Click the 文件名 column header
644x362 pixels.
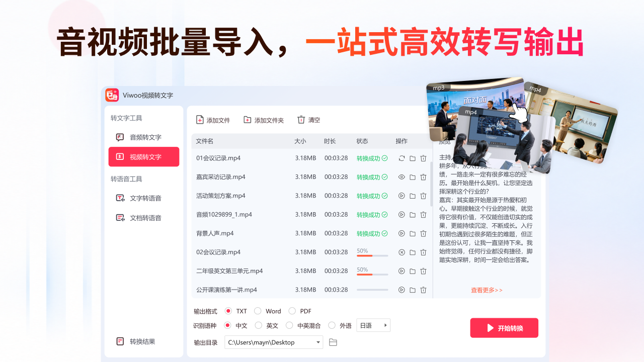[x=205, y=141]
